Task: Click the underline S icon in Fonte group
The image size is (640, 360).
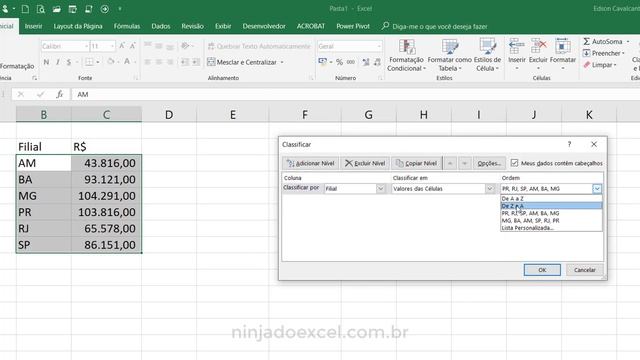Action: pyautogui.click(x=69, y=62)
